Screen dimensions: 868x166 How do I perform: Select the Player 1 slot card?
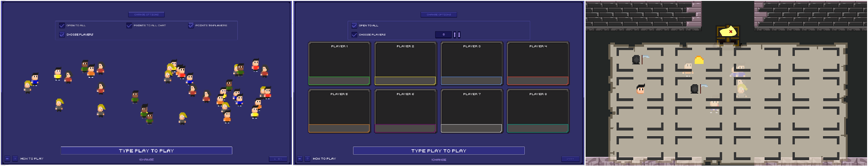click(x=339, y=63)
